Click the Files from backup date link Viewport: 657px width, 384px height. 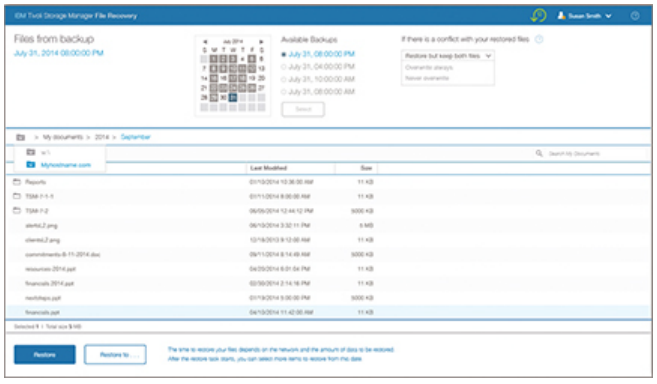tap(59, 53)
